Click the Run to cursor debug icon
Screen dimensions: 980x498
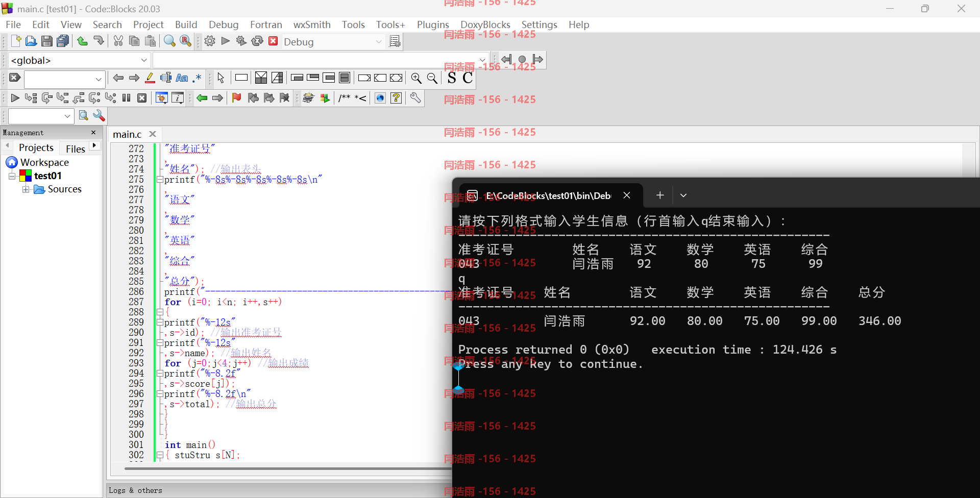[31, 98]
